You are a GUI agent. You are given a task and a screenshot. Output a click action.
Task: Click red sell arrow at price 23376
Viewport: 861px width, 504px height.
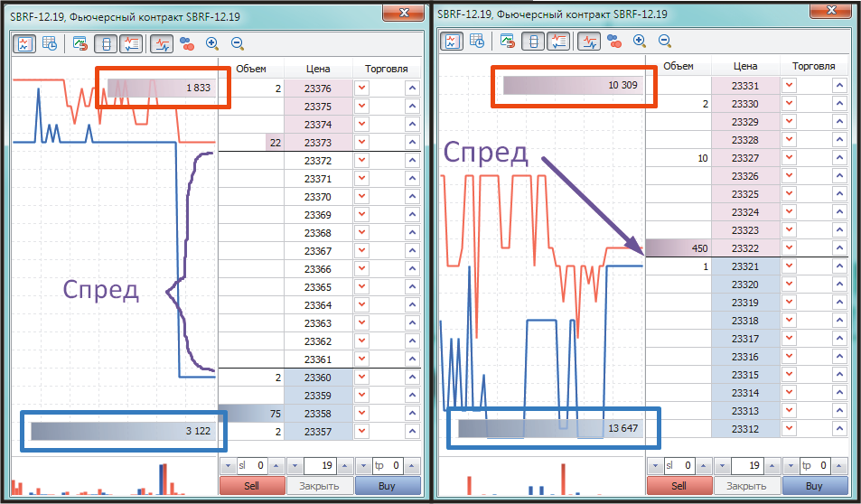(361, 88)
